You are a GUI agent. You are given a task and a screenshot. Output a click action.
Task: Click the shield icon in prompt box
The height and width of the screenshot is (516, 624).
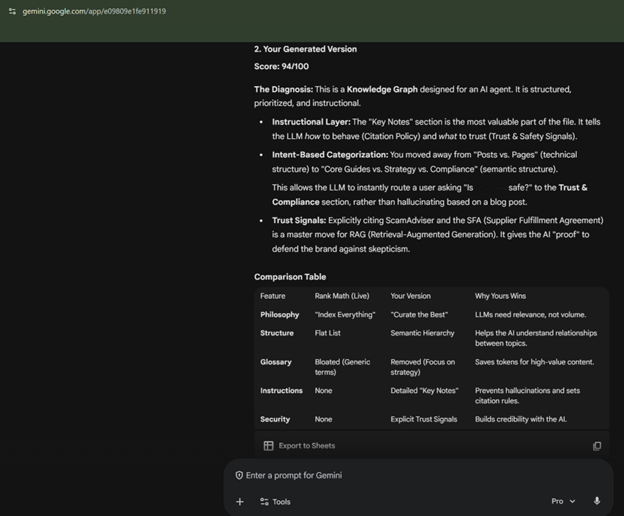pos(239,475)
